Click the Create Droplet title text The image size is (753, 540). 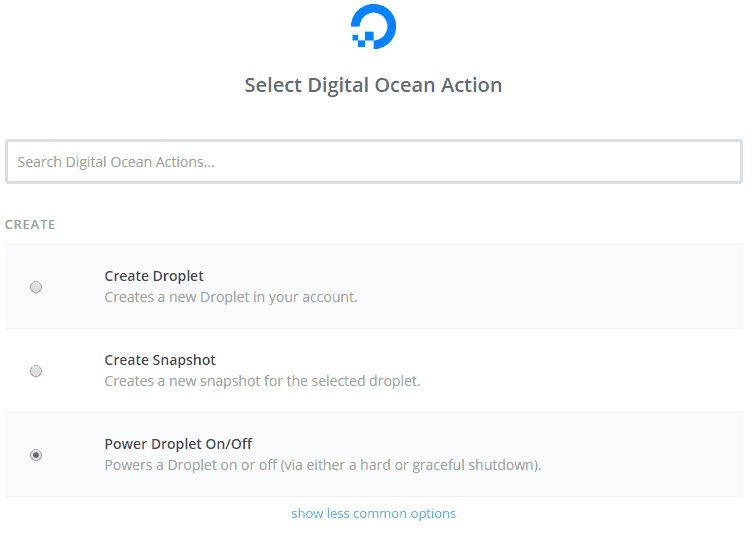(154, 276)
